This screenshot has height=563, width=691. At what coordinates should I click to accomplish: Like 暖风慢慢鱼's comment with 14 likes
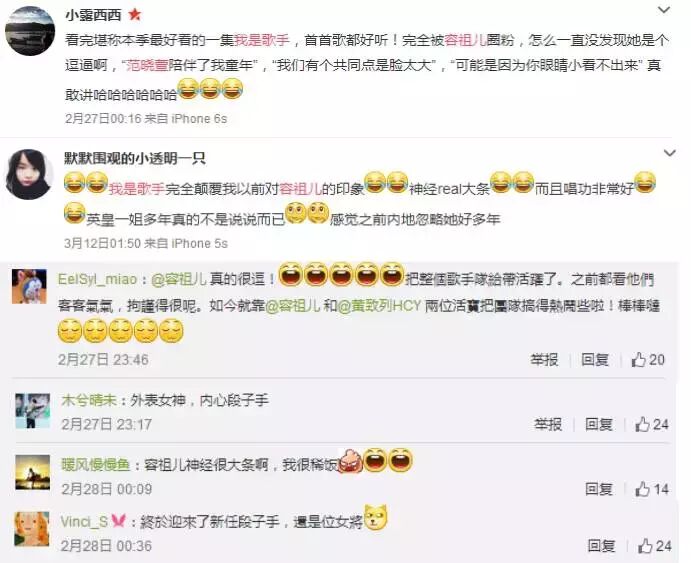(x=652, y=489)
